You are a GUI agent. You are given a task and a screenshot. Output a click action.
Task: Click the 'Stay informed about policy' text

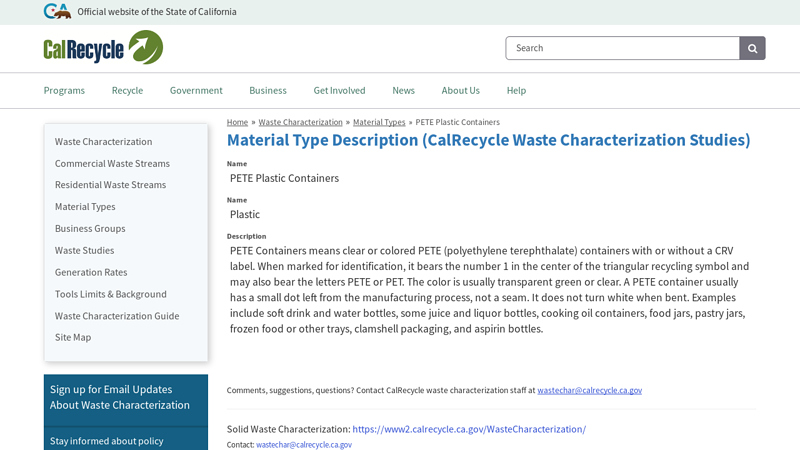click(x=107, y=441)
